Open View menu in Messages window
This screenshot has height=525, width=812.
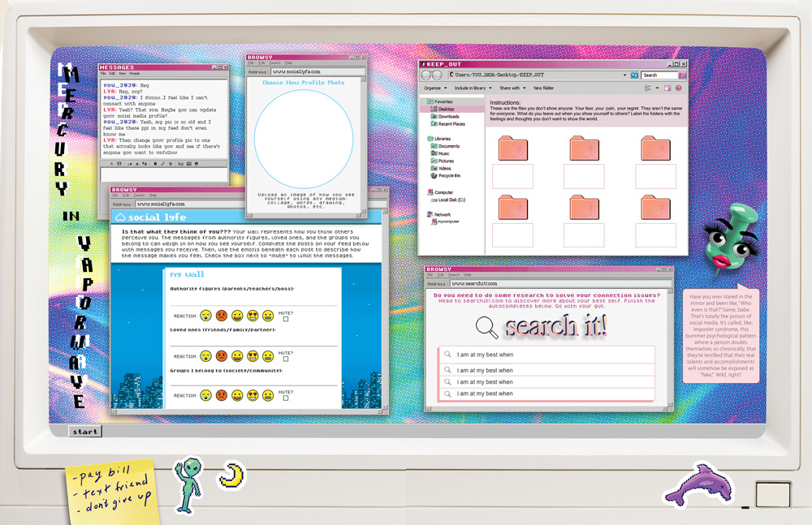pyautogui.click(x=123, y=74)
